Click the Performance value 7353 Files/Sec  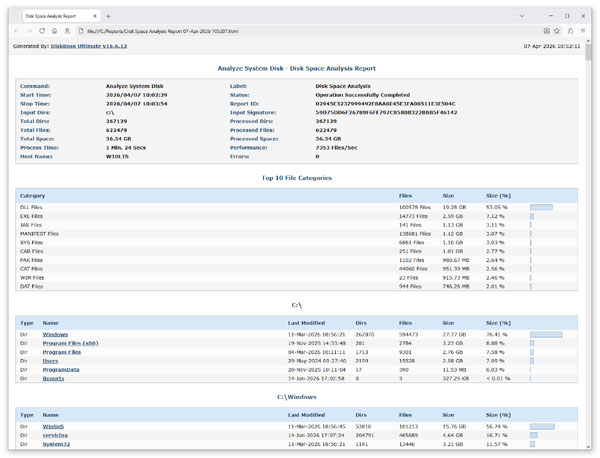(x=336, y=148)
